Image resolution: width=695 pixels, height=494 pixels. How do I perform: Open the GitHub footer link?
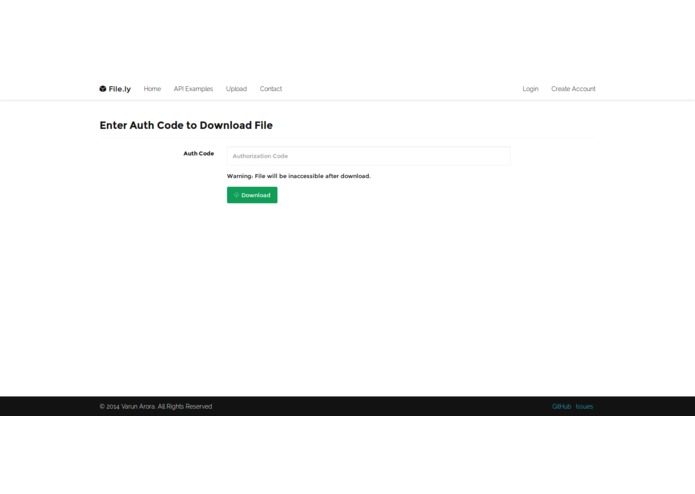point(561,406)
